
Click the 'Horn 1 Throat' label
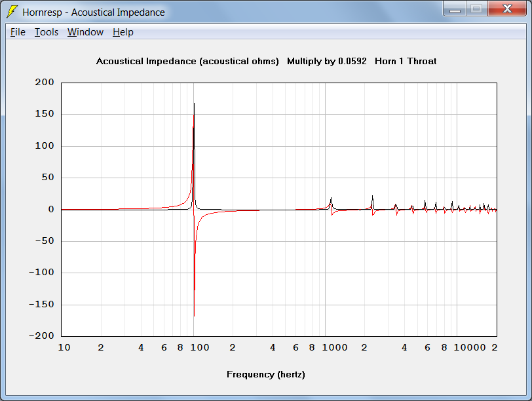406,62
